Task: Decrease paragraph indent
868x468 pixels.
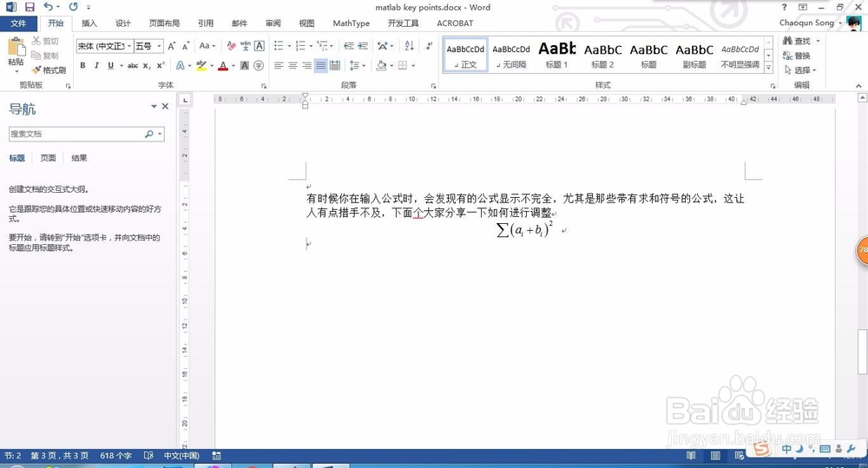Action: pos(349,46)
